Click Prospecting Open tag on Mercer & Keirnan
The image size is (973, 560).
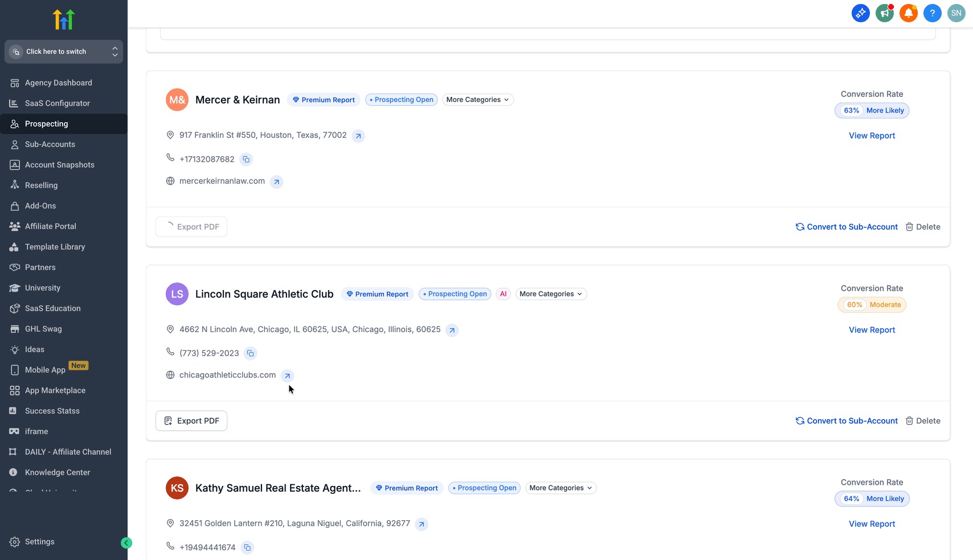[402, 100]
